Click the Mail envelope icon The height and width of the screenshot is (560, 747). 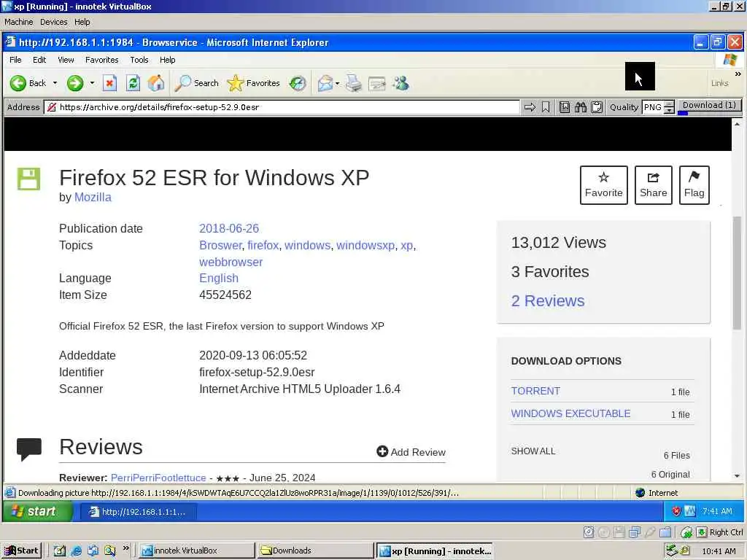click(x=325, y=83)
